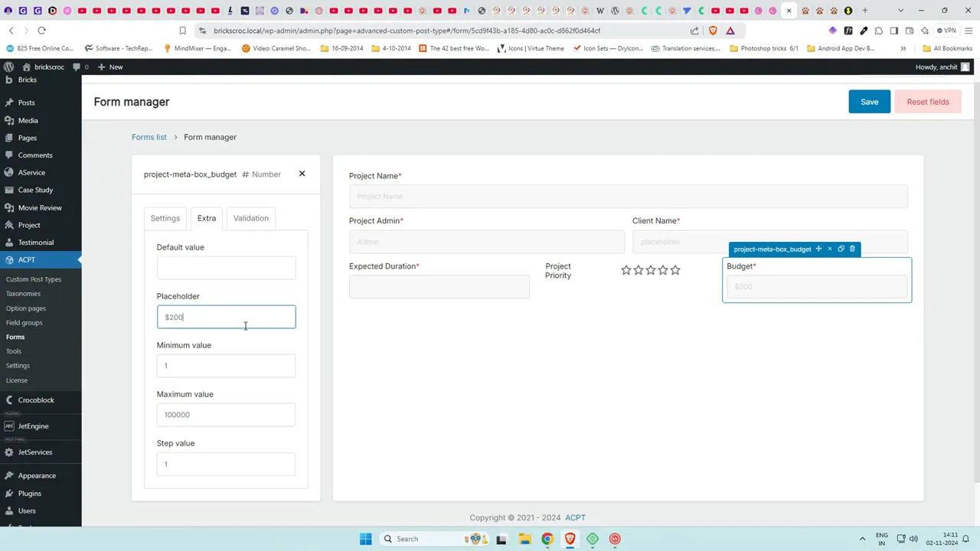Click the move handle icon on project-meta-box_budget chip

coord(818,249)
